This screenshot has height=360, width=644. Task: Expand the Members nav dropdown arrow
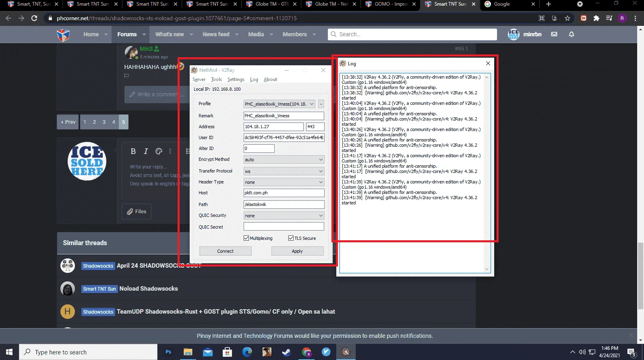tap(314, 34)
